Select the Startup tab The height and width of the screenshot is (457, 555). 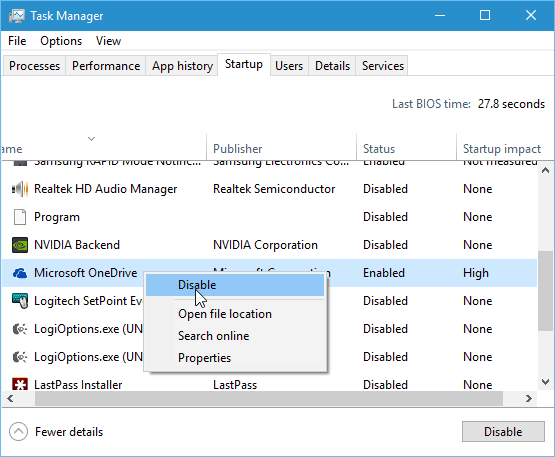pyautogui.click(x=244, y=64)
